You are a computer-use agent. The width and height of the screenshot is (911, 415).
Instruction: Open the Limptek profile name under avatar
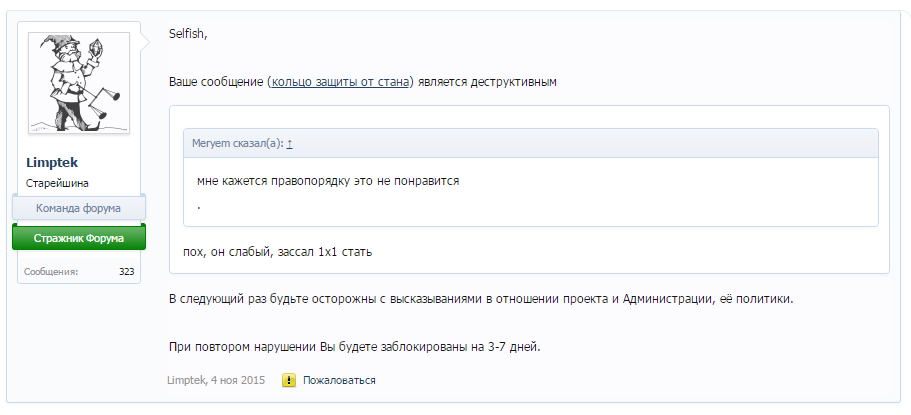click(x=53, y=163)
